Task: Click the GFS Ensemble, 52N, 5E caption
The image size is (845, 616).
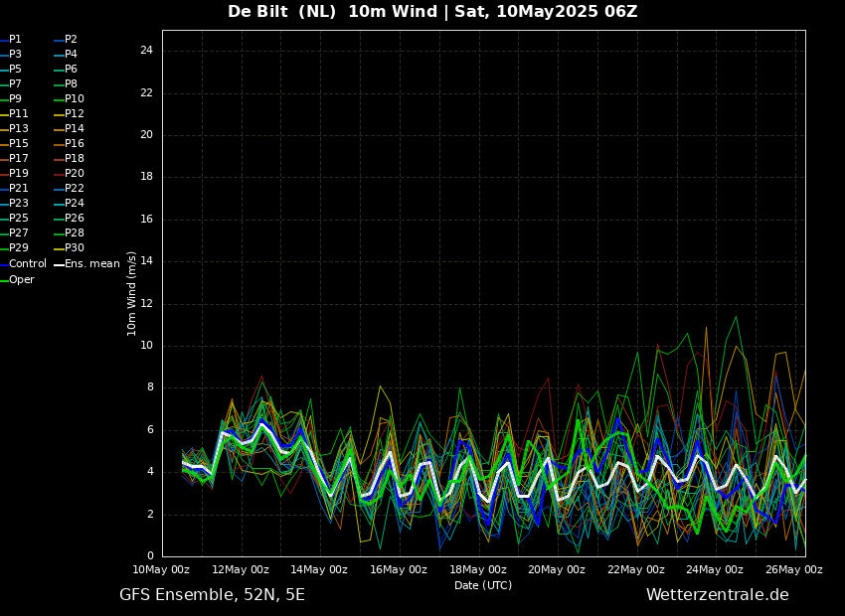Action: point(212,595)
